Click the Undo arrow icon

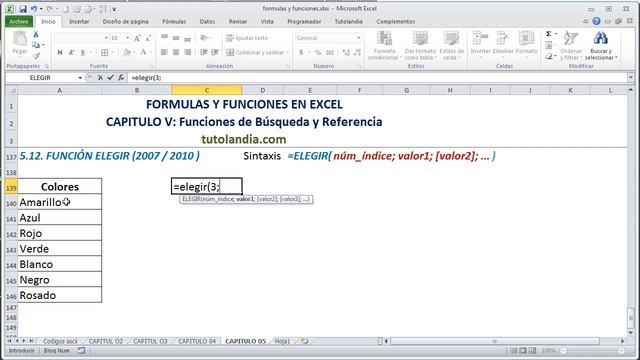pyautogui.click(x=34, y=9)
